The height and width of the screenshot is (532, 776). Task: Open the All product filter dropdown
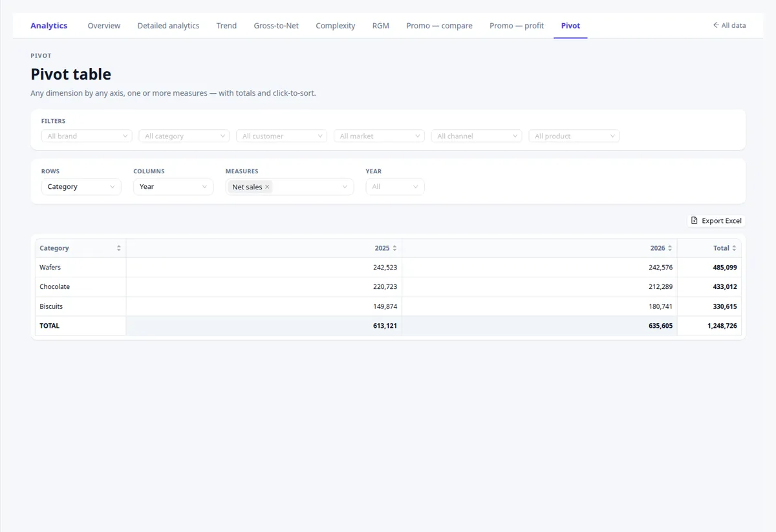[x=574, y=136]
